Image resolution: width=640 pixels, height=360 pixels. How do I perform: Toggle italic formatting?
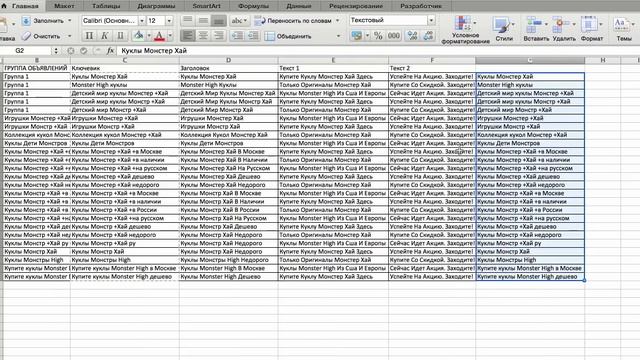[x=104, y=36]
